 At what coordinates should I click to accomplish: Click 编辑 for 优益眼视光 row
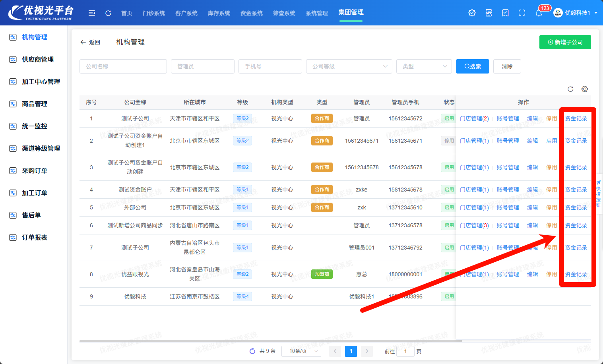click(x=532, y=274)
